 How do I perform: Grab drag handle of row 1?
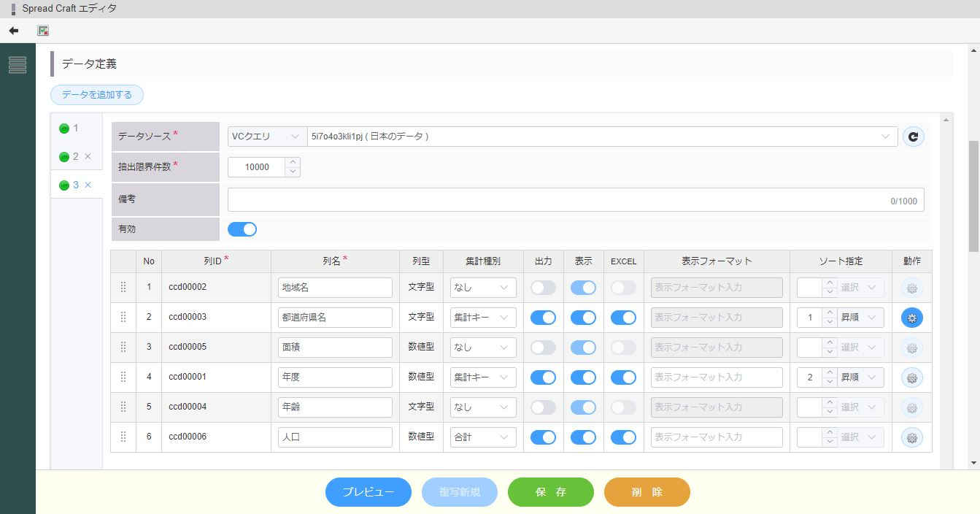(x=123, y=287)
